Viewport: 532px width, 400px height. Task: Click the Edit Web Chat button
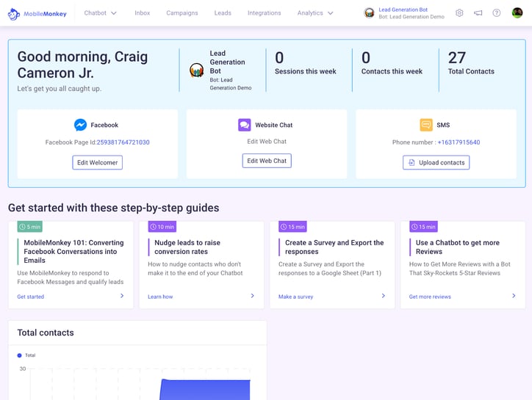[x=267, y=161]
